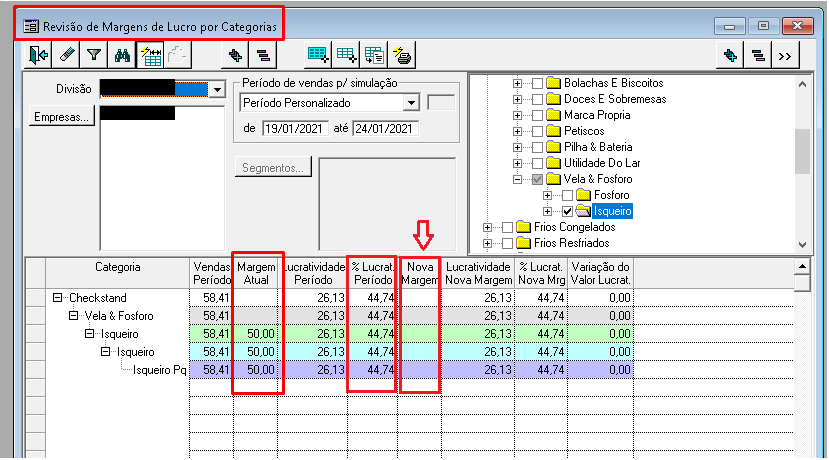Uncheck the Isqueiro checkbox in category tree
Viewport: 829px width, 460px height.
567,211
